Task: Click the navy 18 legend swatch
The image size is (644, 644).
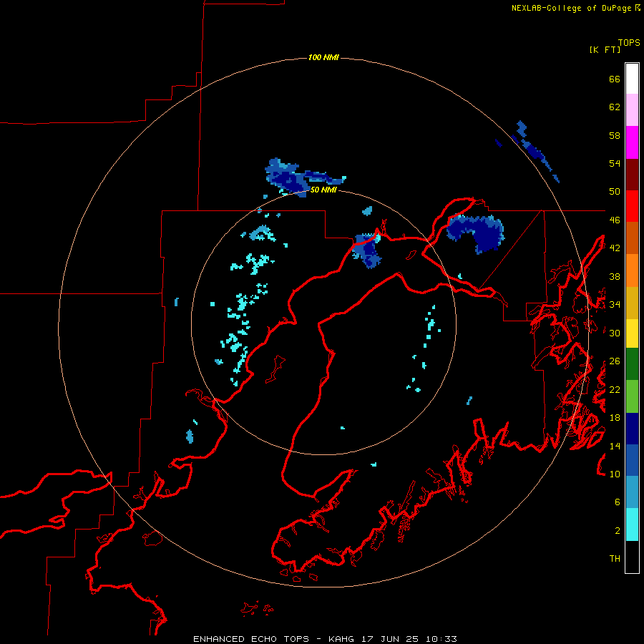Action: [x=632, y=429]
